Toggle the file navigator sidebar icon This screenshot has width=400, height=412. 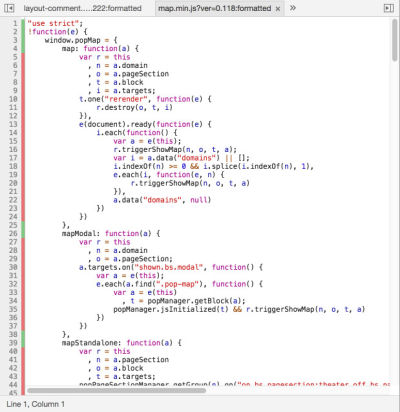tap(9, 8)
